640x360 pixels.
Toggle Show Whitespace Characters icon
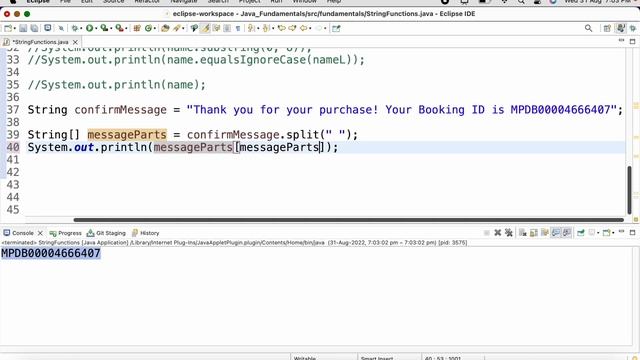(238, 28)
